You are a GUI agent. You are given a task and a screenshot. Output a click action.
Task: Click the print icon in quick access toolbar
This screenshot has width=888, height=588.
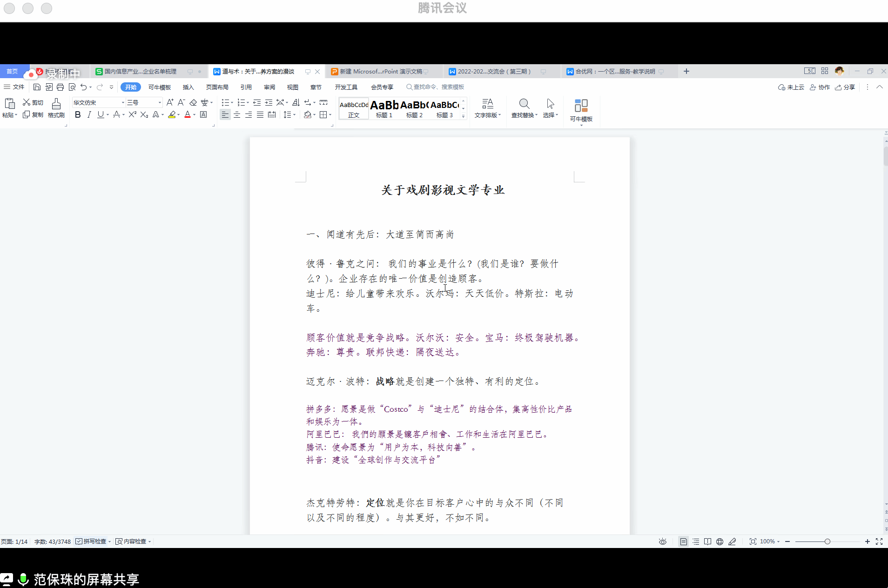pyautogui.click(x=60, y=87)
